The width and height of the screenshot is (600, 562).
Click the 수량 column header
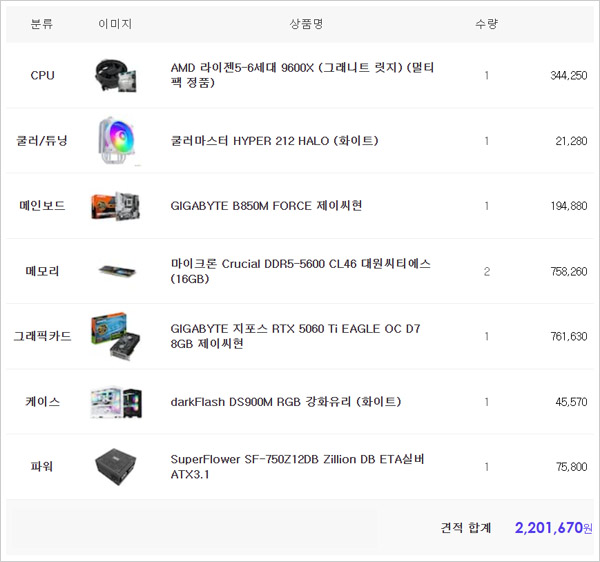pyautogui.click(x=486, y=22)
